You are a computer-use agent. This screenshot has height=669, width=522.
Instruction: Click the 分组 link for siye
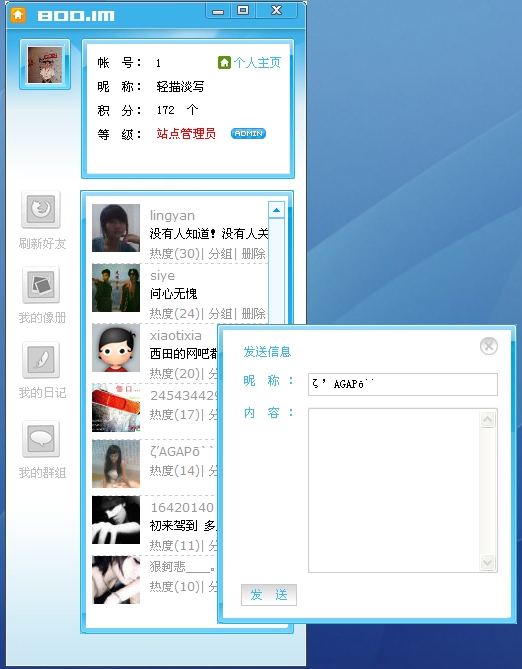[220, 314]
